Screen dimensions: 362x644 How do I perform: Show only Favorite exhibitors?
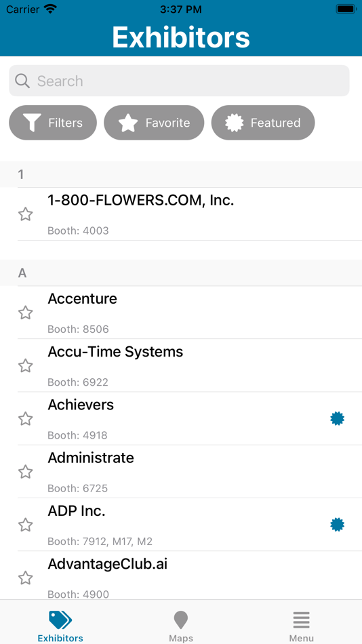(154, 123)
